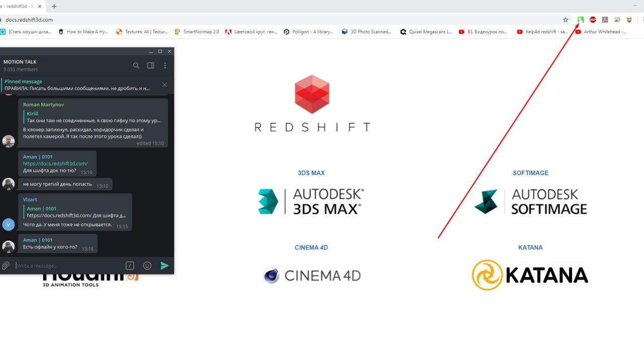Viewport: 644px width, 339px height.
Task: Maximize the Telegram window
Action: pyautogui.click(x=160, y=51)
